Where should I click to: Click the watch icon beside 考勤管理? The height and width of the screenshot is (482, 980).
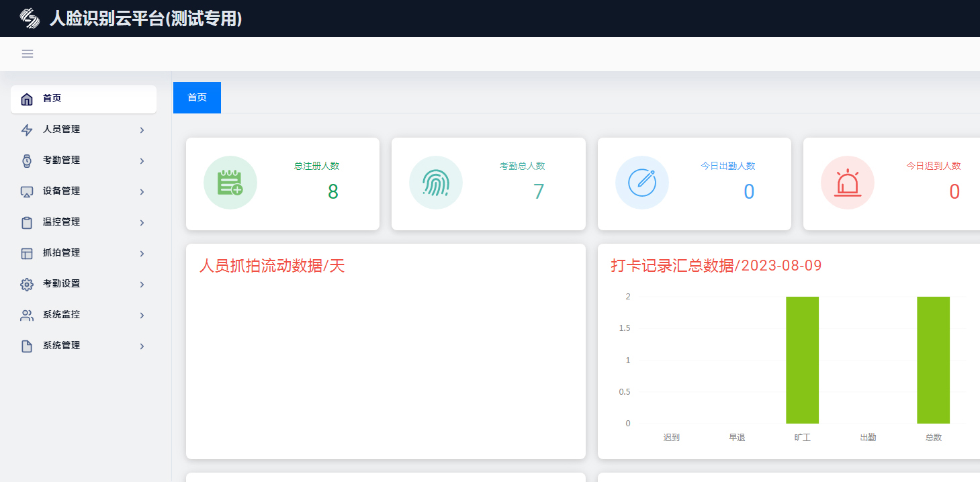tap(27, 160)
